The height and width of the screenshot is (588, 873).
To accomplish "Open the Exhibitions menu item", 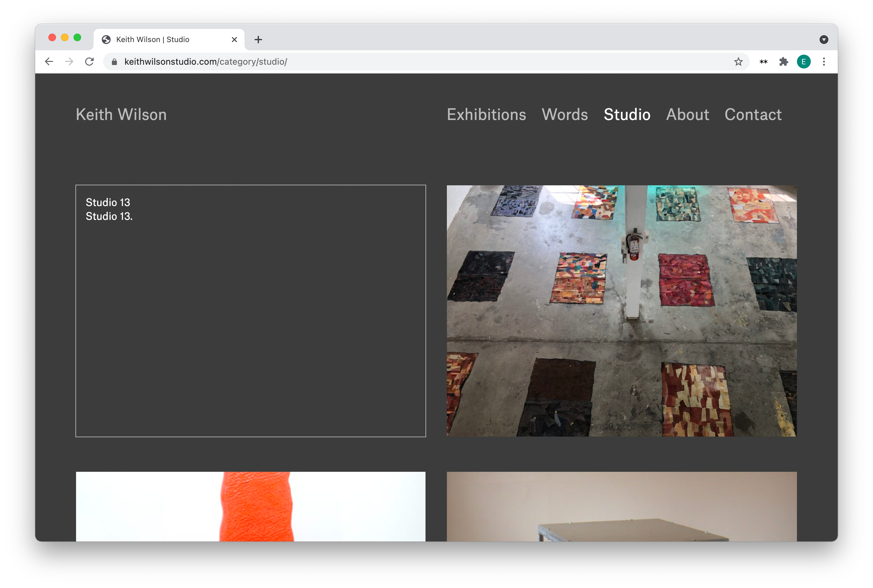I will point(486,114).
